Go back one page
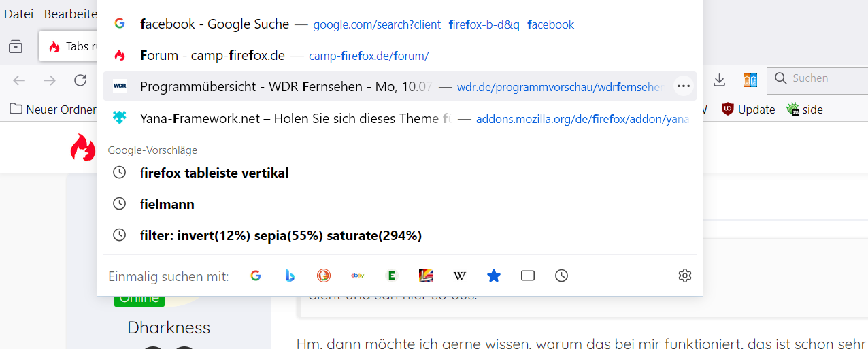 19,80
